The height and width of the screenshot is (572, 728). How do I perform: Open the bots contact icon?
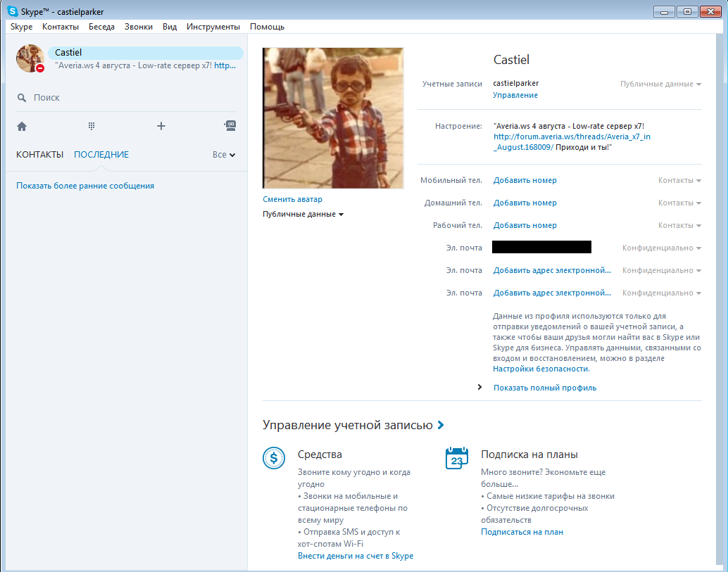tap(230, 125)
